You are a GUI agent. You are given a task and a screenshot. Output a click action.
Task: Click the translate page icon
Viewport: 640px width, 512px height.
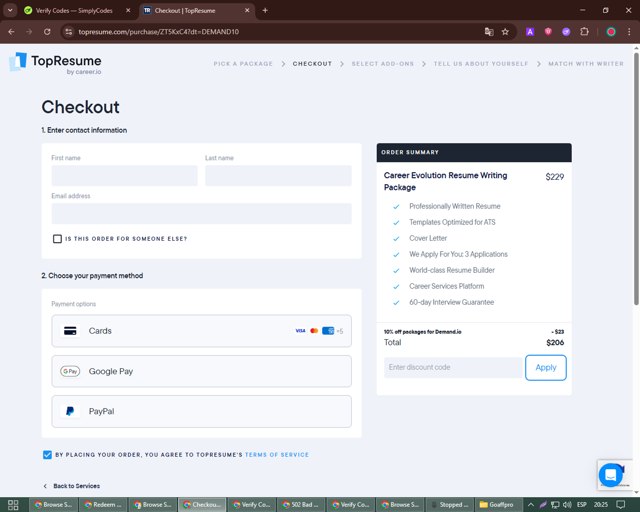[x=489, y=32]
